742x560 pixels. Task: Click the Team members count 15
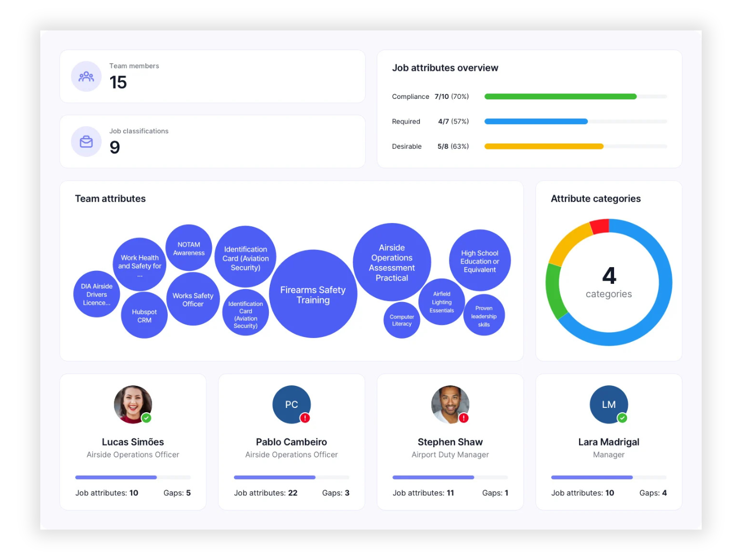[x=118, y=82]
